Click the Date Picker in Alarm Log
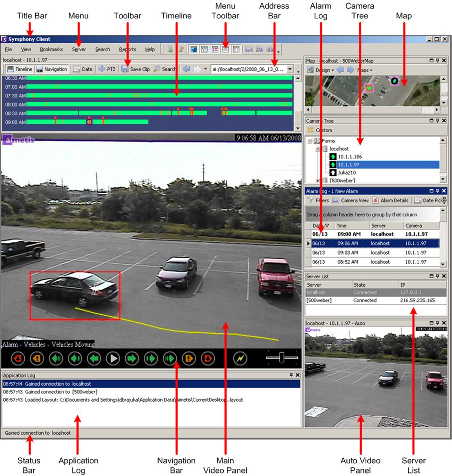 coord(430,201)
